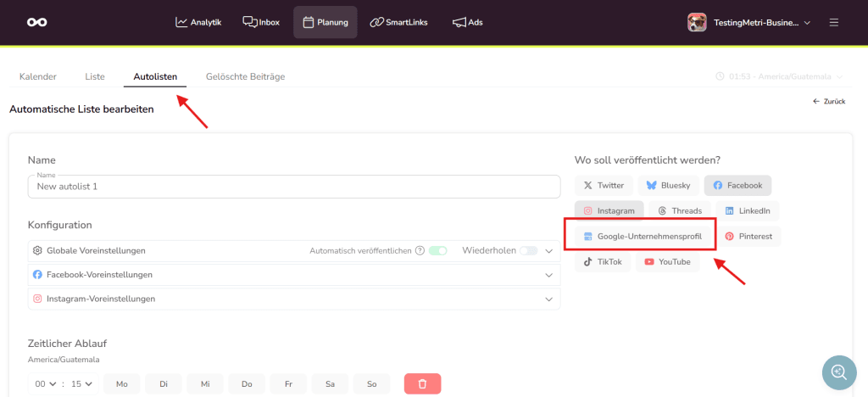Click the TestingMetri profile avatar

click(x=697, y=22)
